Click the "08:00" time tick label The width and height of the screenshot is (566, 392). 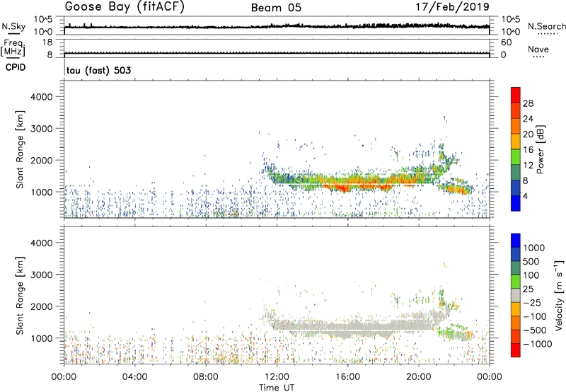click(206, 377)
